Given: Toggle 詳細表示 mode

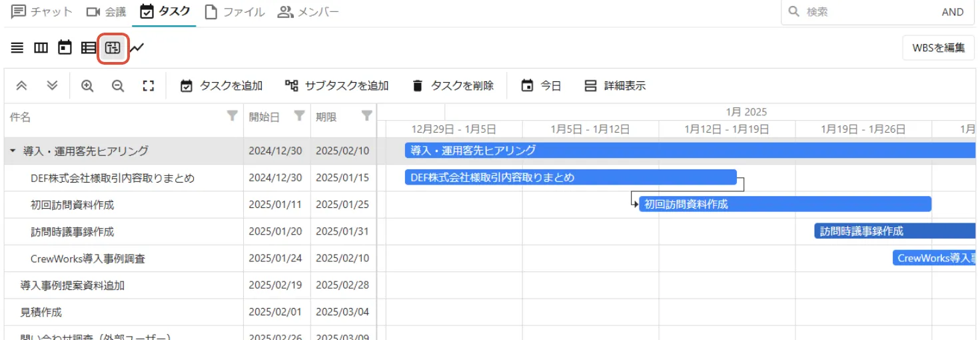Looking at the screenshot, I should [x=615, y=85].
